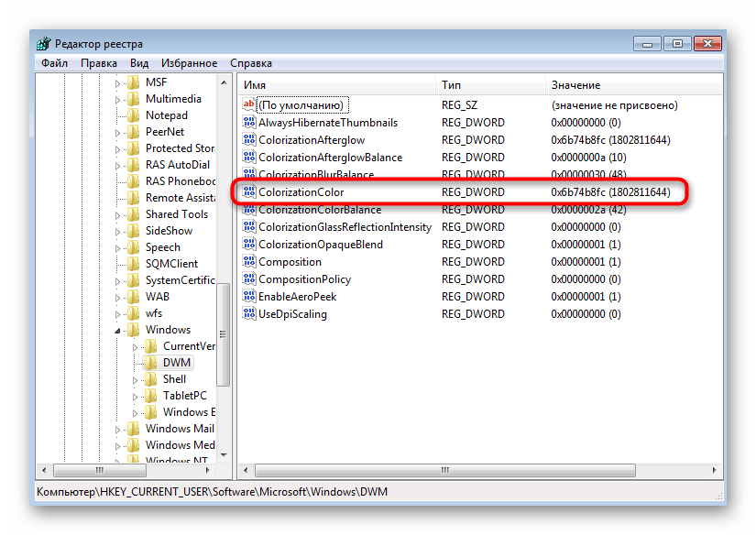Expand the Shared Tools key

[x=117, y=215]
